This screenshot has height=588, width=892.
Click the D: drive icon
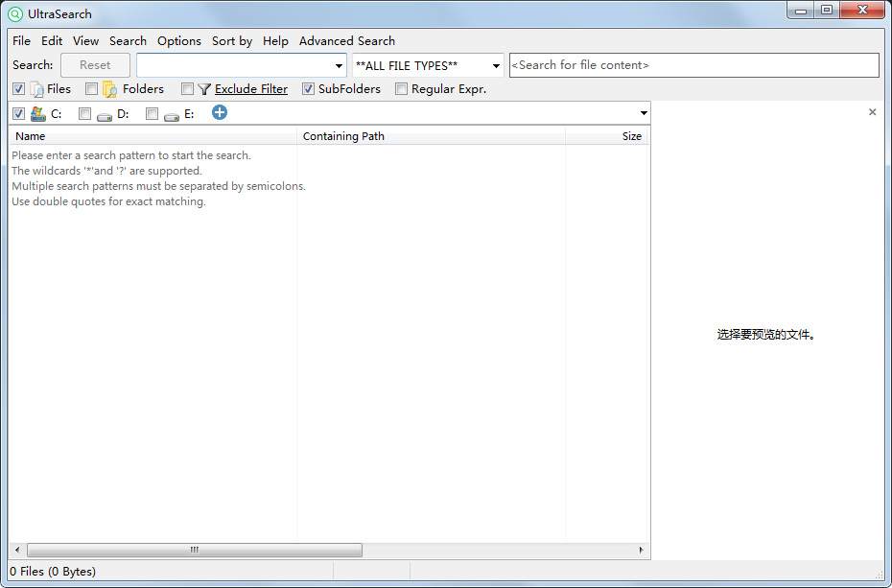coord(105,115)
